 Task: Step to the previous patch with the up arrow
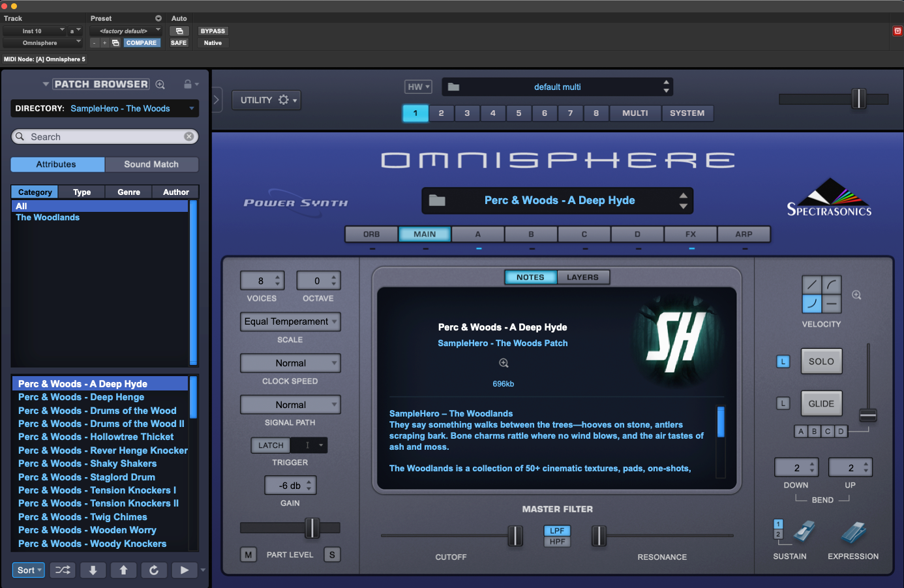pos(123,570)
